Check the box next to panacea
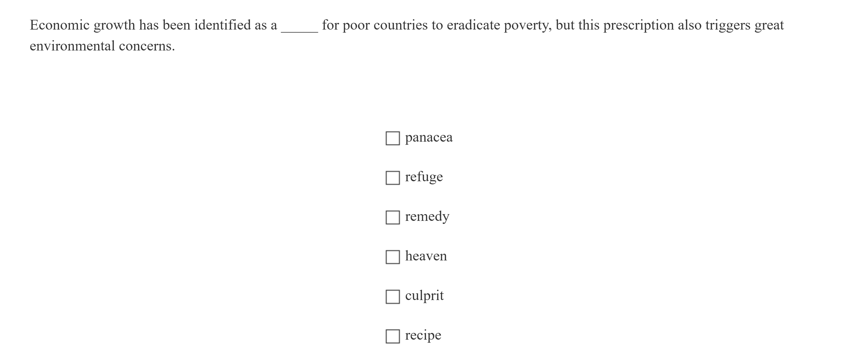 [393, 138]
